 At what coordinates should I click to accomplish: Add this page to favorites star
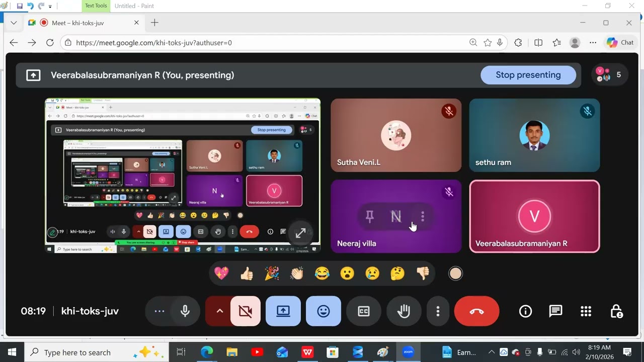[x=488, y=43]
